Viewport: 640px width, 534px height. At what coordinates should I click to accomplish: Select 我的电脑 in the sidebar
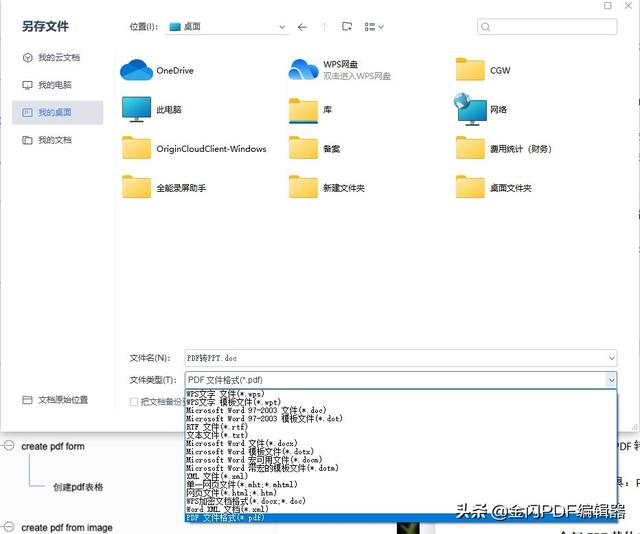(x=47, y=85)
